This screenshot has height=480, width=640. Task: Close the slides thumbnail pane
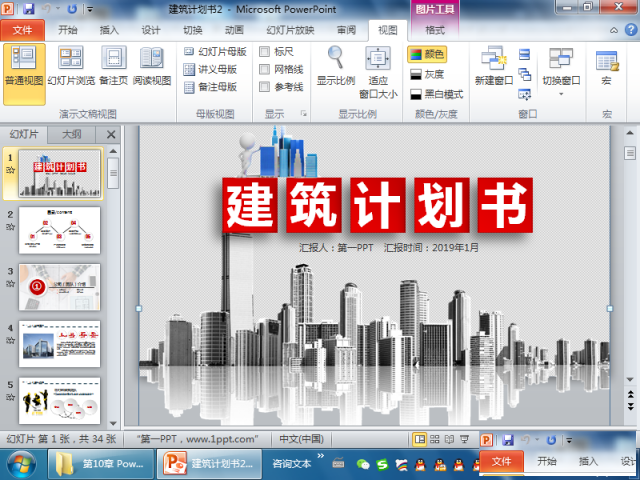coord(111,135)
